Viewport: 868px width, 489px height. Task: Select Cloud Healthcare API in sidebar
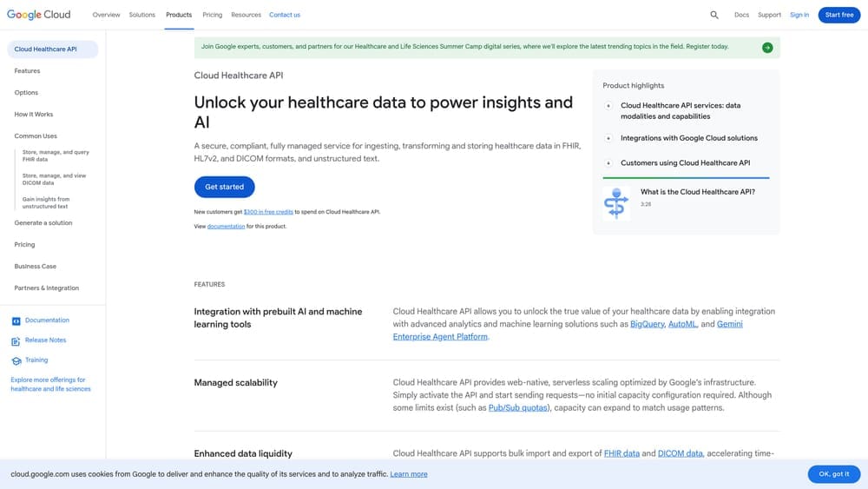coord(53,50)
